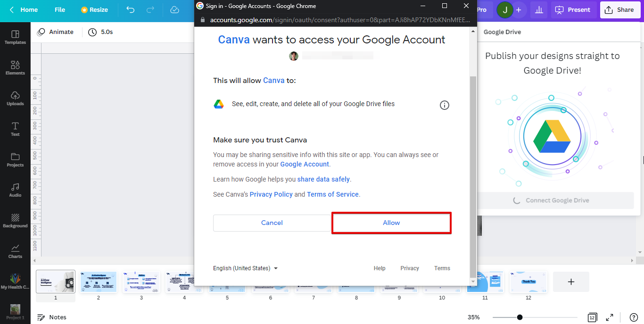The image size is (644, 324).
Task: Adjust the zoom slider handle
Action: coord(520,317)
